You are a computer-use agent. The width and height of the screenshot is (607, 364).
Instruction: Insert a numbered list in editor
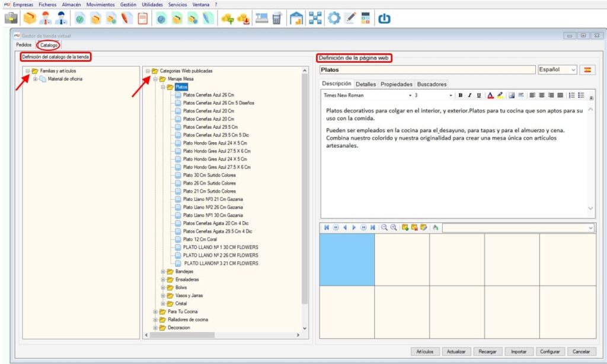tap(572, 95)
